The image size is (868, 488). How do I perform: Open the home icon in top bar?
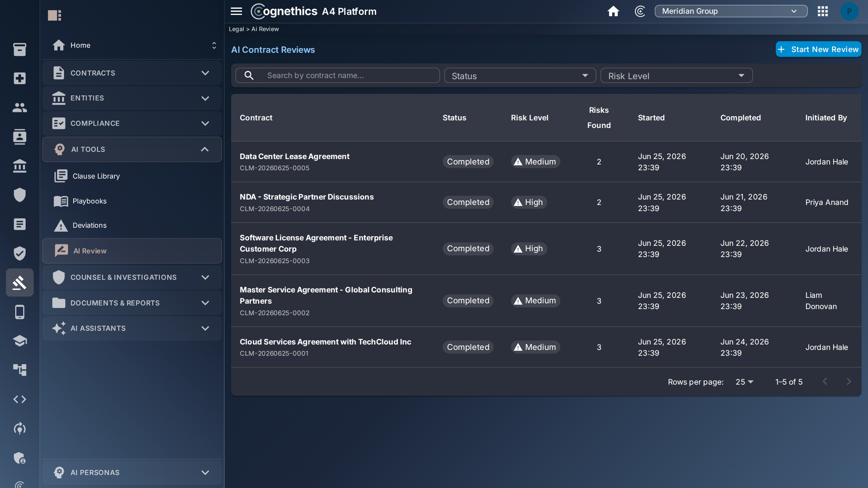613,11
